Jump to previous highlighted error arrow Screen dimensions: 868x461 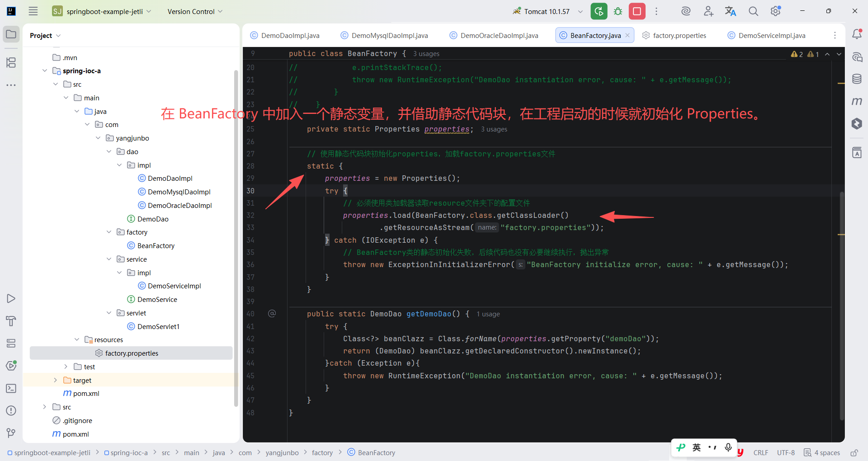pos(827,54)
